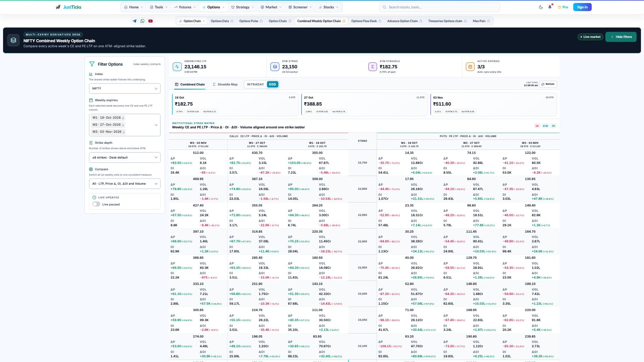Switch to the Straddle Map tab

[225, 84]
